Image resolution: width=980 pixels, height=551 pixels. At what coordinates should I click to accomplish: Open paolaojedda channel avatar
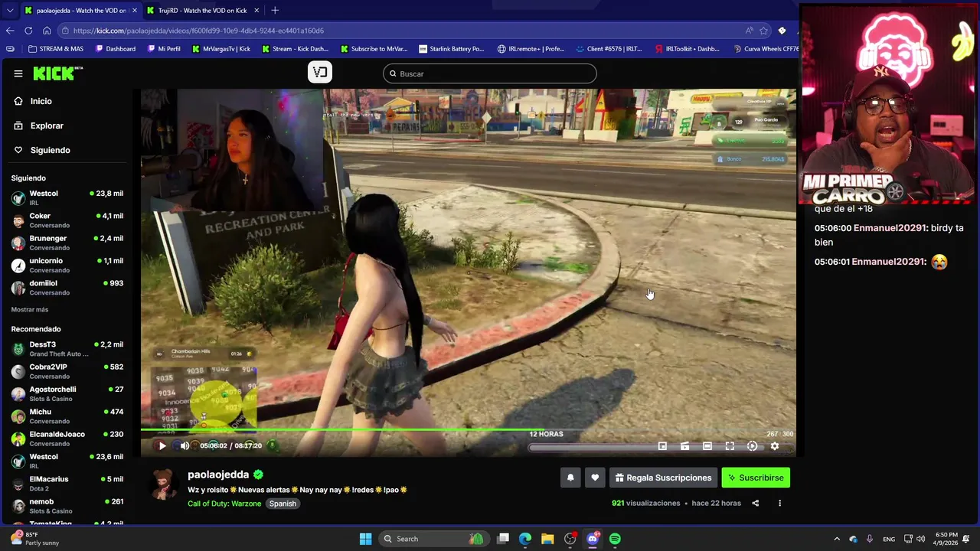[x=163, y=484]
